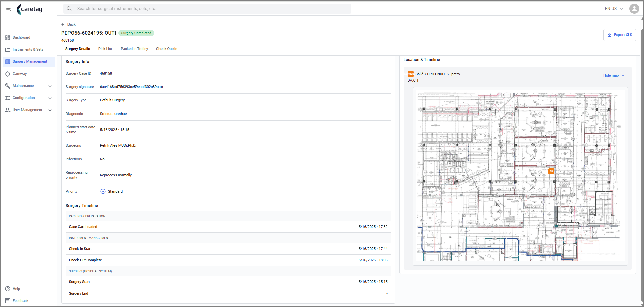
Task: Click the Dashboard grid icon
Action: (8, 38)
